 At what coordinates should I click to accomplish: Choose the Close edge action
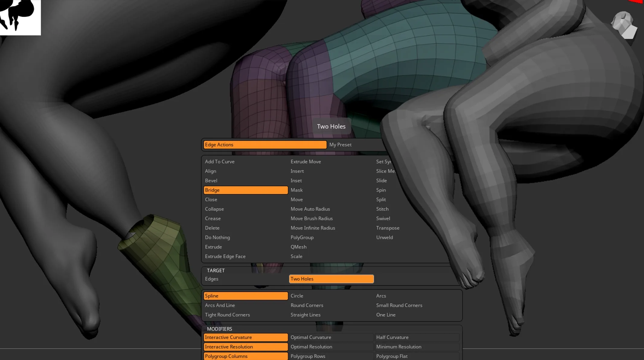(x=211, y=200)
